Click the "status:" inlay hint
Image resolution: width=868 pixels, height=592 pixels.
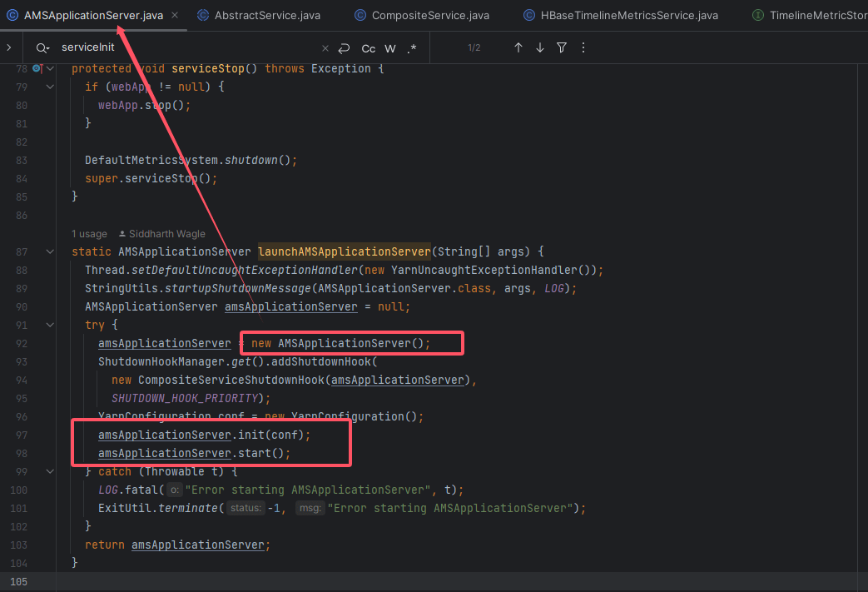(x=246, y=508)
